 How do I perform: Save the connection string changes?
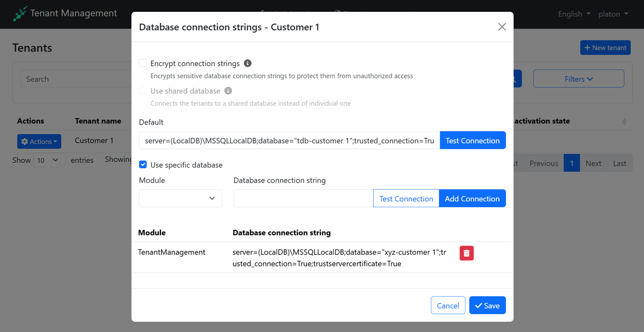coord(487,306)
